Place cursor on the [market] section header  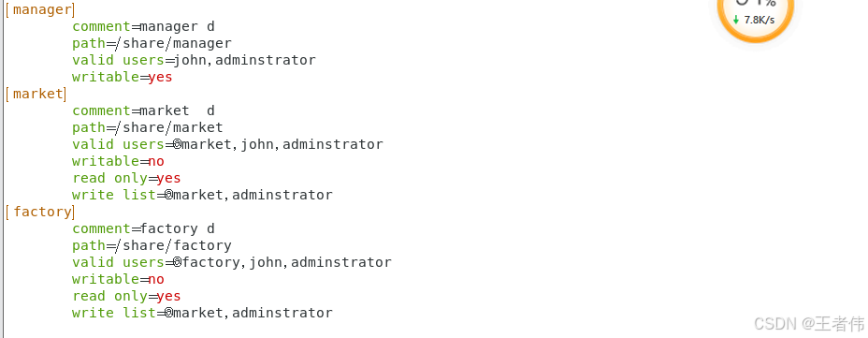[36, 94]
